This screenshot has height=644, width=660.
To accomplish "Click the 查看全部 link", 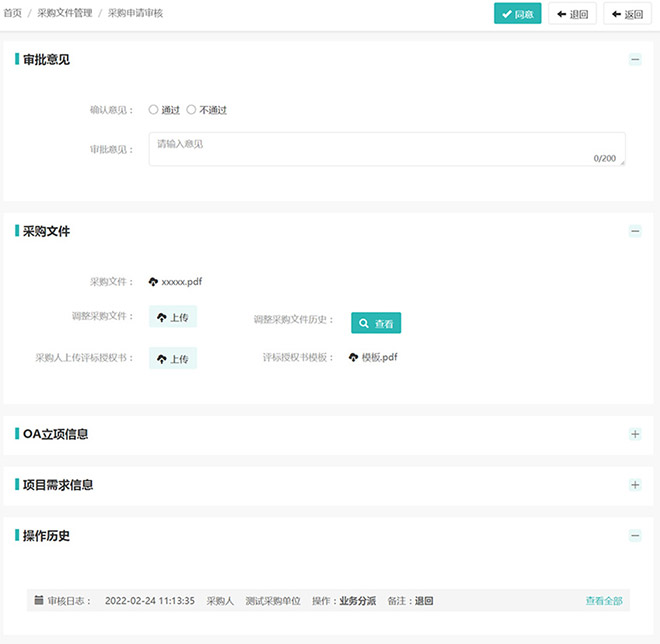I will pos(604,601).
